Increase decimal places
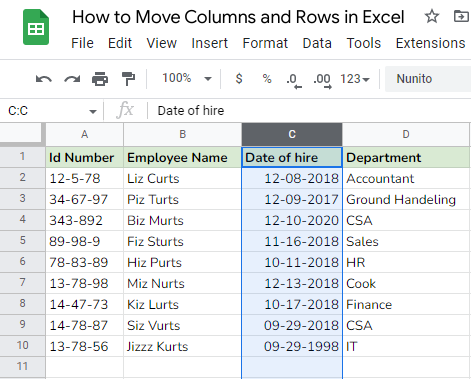The width and height of the screenshot is (471, 379). click(322, 80)
